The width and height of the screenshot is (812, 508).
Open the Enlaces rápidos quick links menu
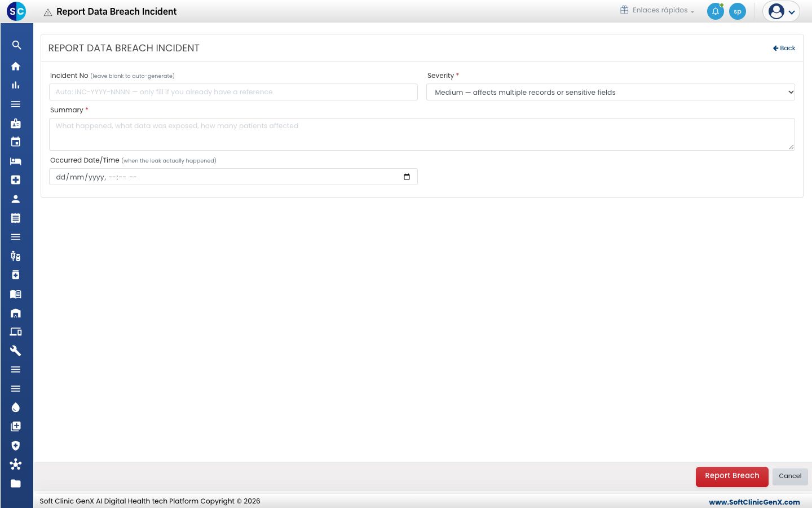click(657, 10)
